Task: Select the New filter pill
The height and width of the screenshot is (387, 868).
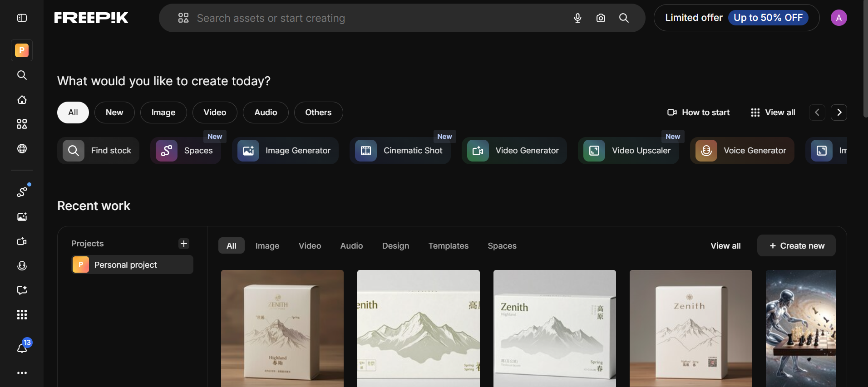Action: pyautogui.click(x=114, y=113)
